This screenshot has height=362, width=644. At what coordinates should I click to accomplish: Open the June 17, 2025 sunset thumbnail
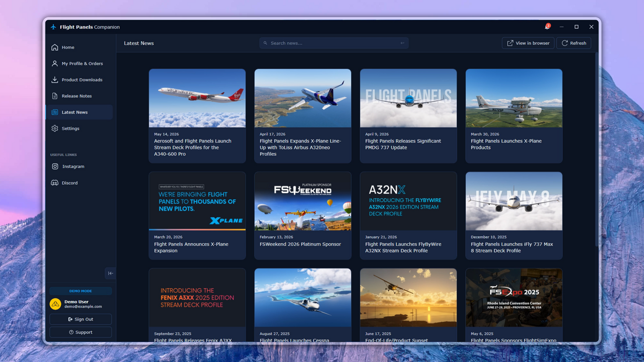click(408, 297)
